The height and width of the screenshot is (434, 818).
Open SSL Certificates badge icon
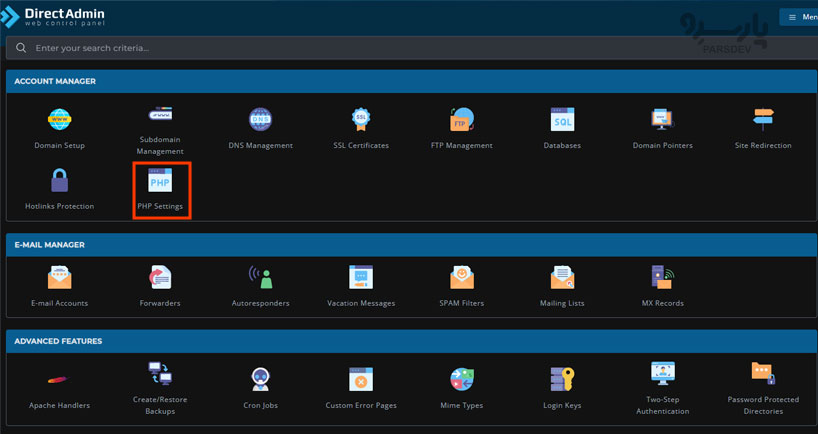361,119
